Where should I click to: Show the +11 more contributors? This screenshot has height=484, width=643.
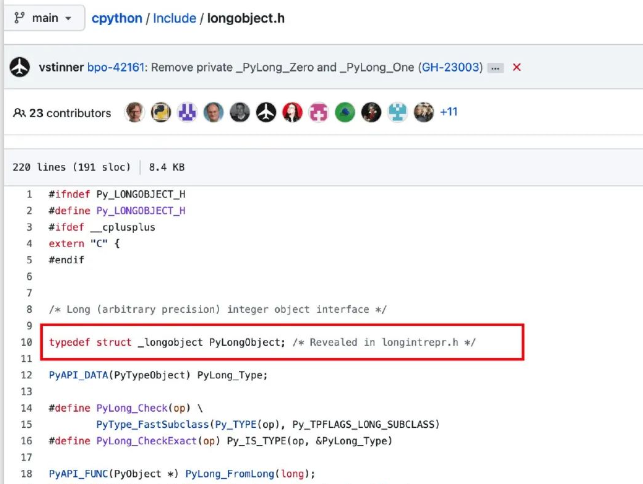pyautogui.click(x=449, y=112)
